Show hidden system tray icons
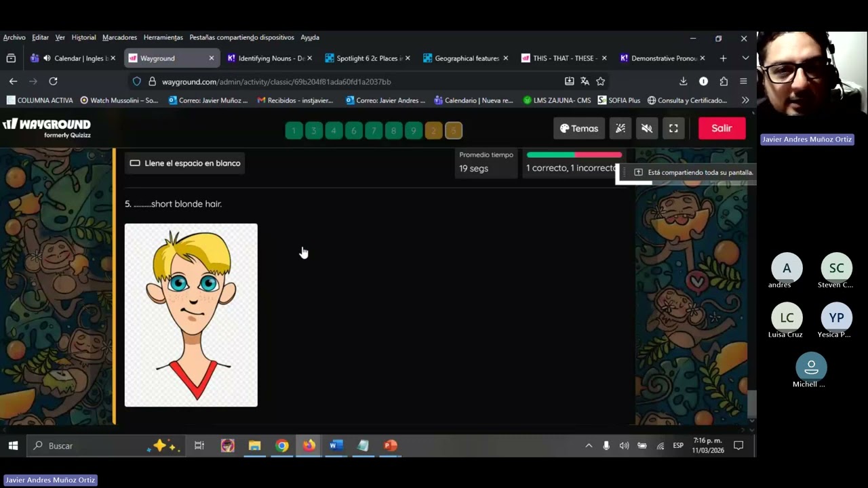 point(589,445)
